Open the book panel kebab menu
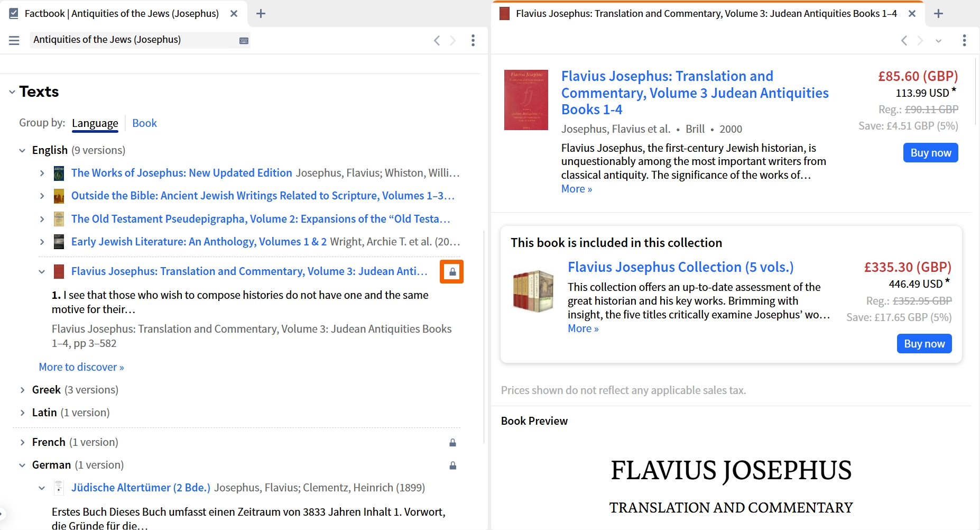The height and width of the screenshot is (530, 980). pos(965,40)
